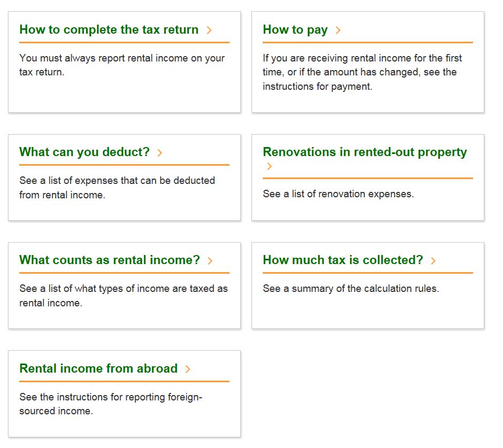Click the arrow icon beside 'How to complete the tax return'

(x=209, y=30)
